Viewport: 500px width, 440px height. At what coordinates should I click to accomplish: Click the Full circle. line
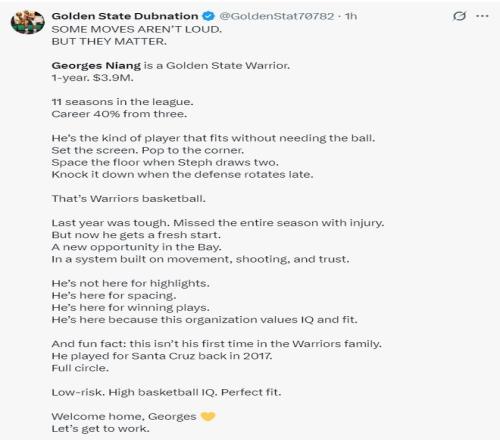[x=80, y=368]
